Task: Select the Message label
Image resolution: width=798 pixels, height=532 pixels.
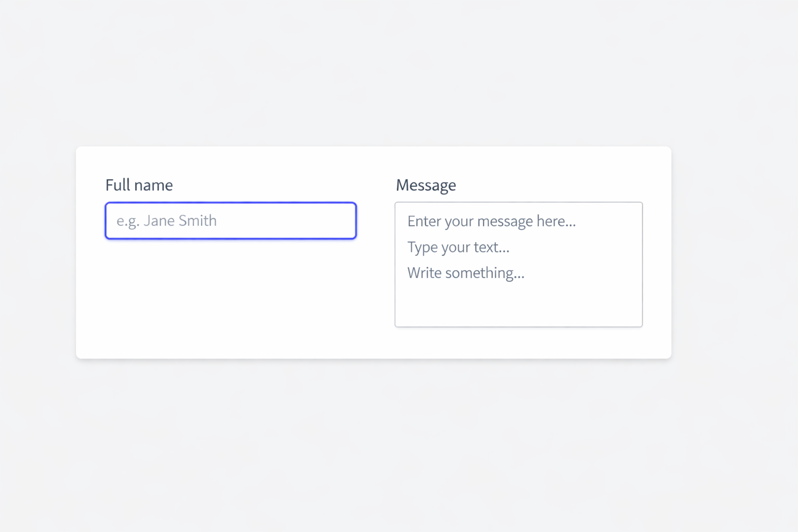Action: pos(426,185)
